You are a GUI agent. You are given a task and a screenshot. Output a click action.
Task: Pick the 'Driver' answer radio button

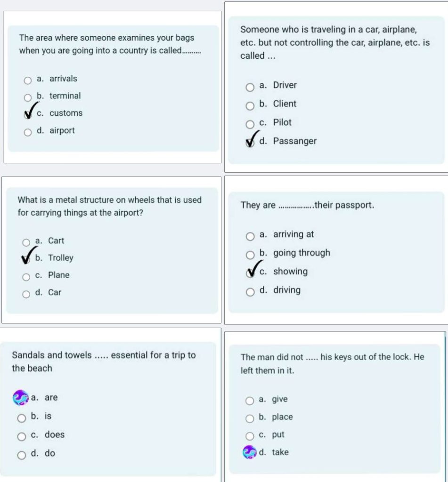pyautogui.click(x=250, y=87)
